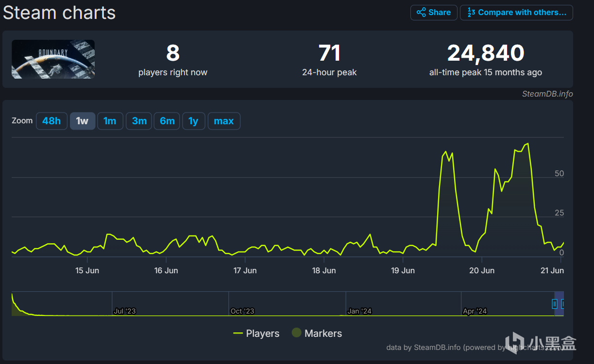594x364 pixels.
Task: Click the 18 Jun axis label
Action: click(x=324, y=270)
